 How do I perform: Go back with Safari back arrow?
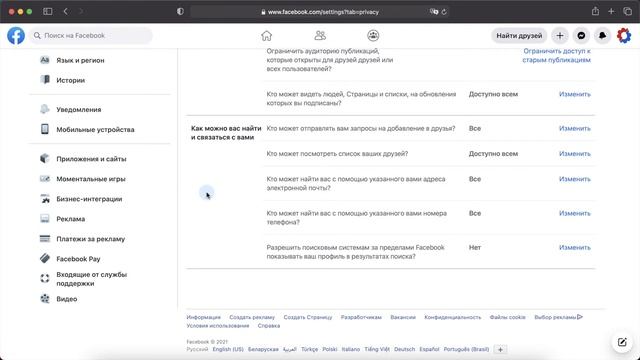65,11
